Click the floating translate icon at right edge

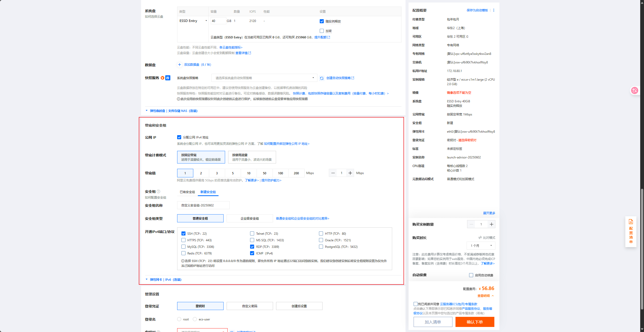634,90
